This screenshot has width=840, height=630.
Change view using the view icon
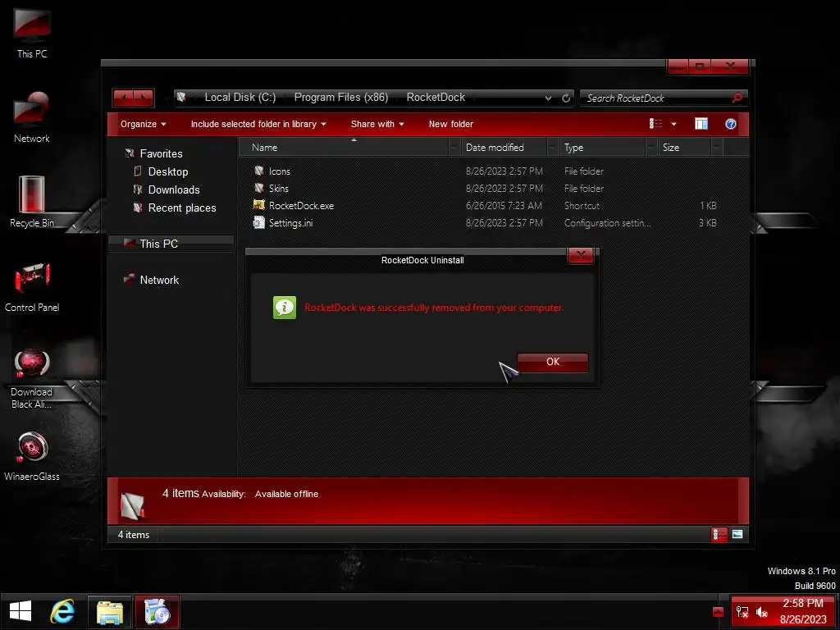tap(655, 125)
